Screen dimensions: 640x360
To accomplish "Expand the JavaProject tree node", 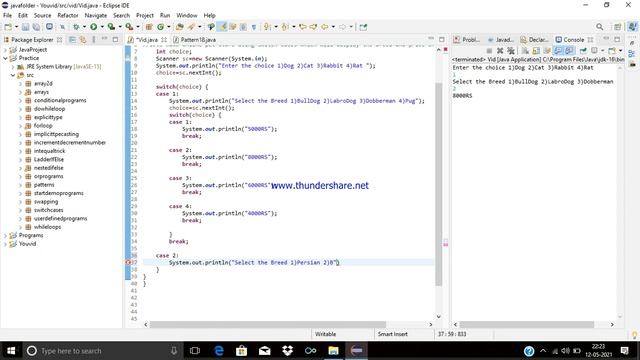I will coord(5,49).
